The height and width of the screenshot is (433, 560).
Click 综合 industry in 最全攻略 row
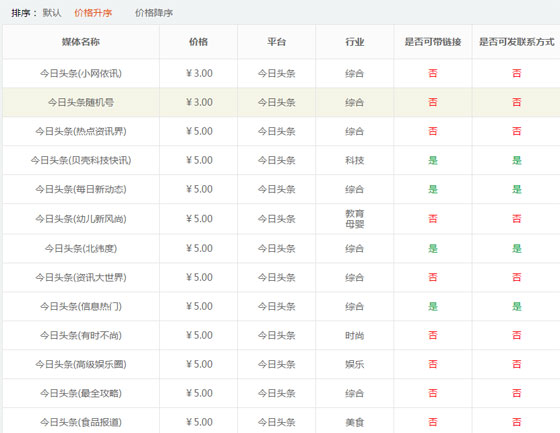coord(355,393)
